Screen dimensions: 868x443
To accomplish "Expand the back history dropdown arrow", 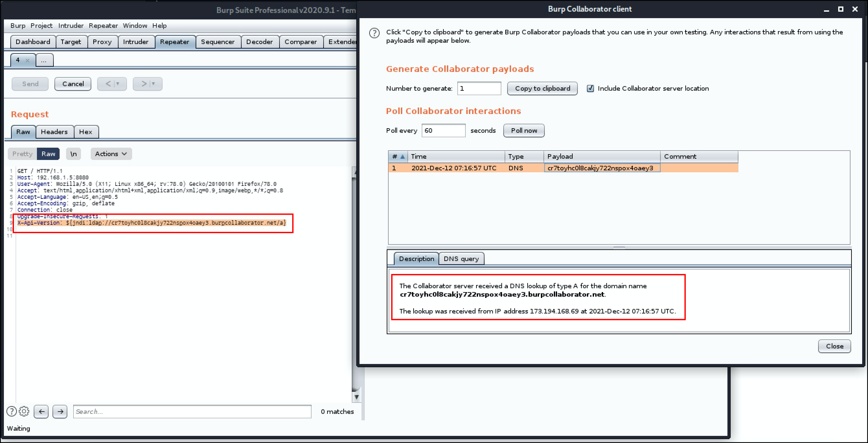I will coord(118,84).
